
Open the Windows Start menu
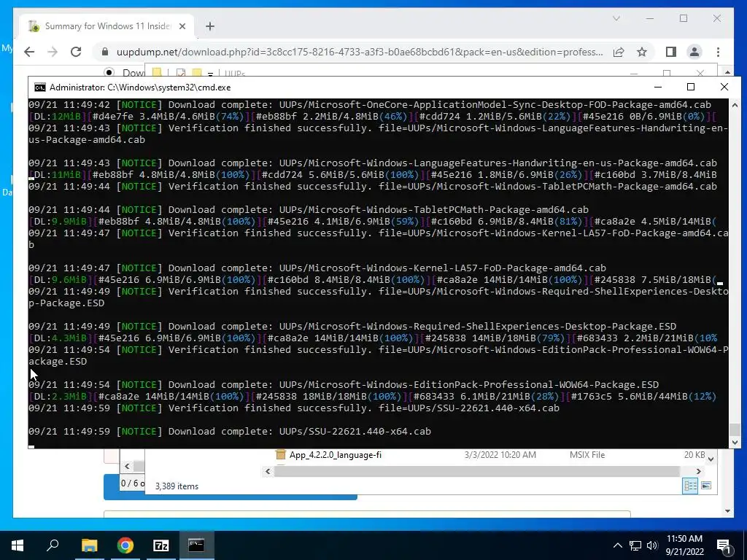tap(18, 545)
